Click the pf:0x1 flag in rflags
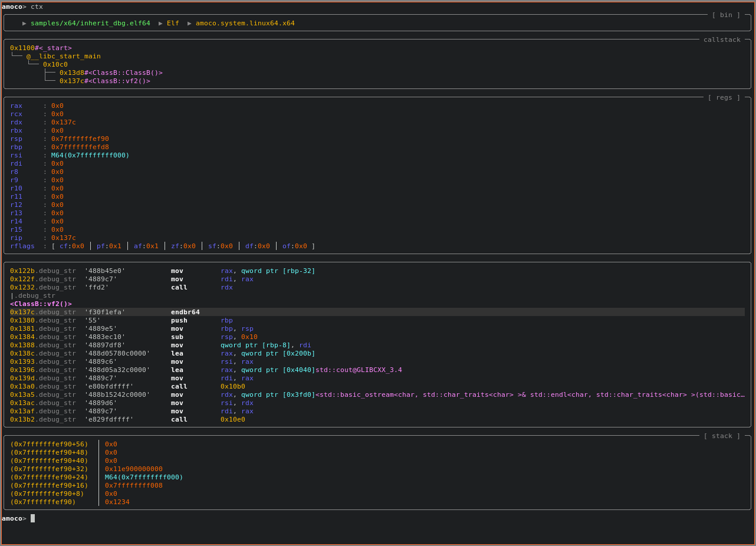 (109, 246)
